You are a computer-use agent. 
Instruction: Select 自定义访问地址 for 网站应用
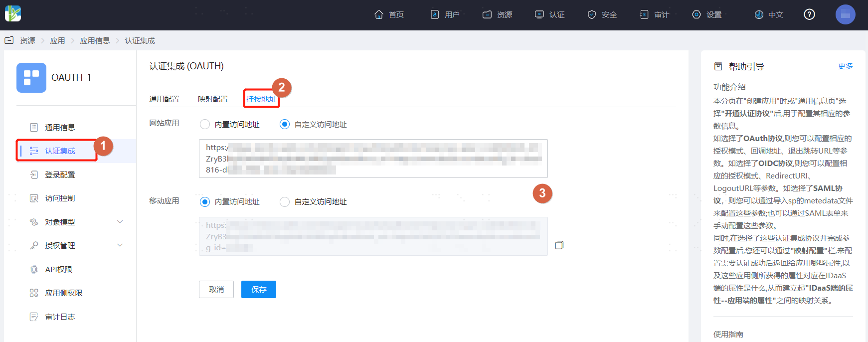pos(285,124)
